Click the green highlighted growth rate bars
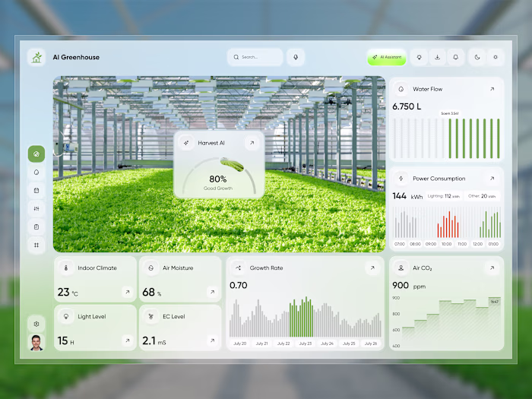The width and height of the screenshot is (532, 399). [x=301, y=317]
